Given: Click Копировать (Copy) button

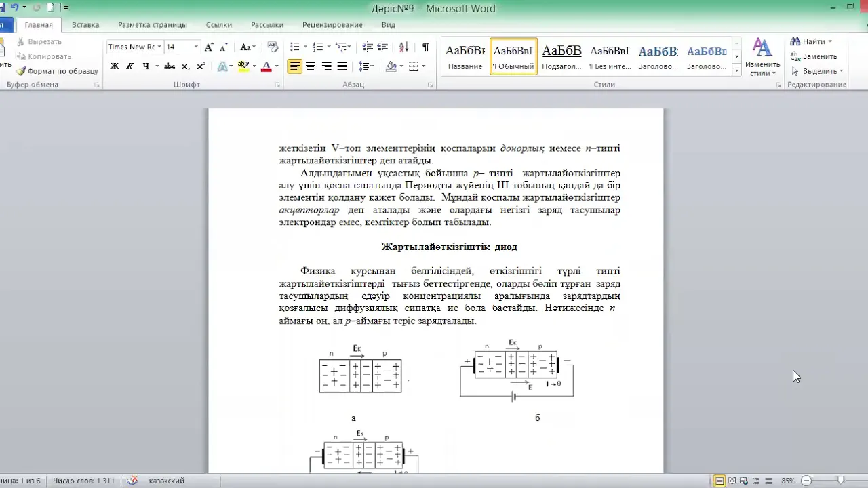Looking at the screenshot, I should point(43,56).
